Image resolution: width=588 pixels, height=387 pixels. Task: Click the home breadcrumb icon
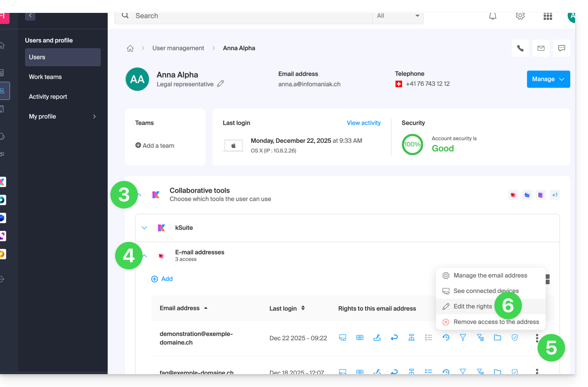point(130,48)
